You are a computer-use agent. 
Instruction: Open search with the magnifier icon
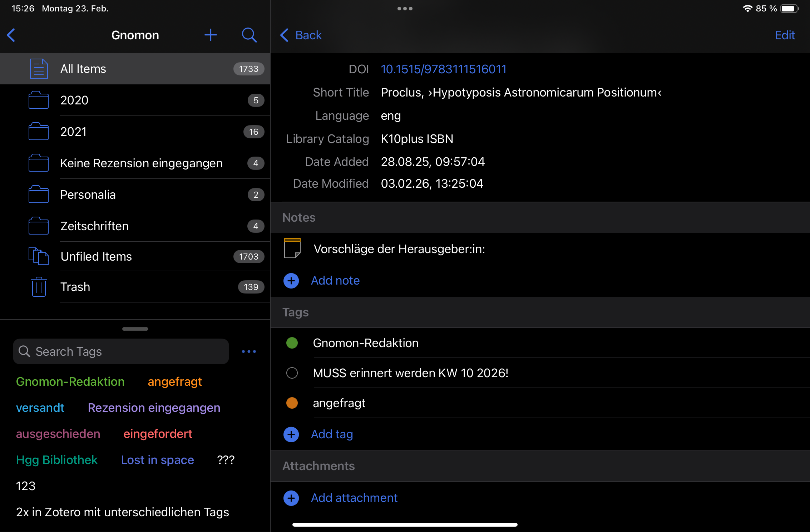[x=249, y=35]
